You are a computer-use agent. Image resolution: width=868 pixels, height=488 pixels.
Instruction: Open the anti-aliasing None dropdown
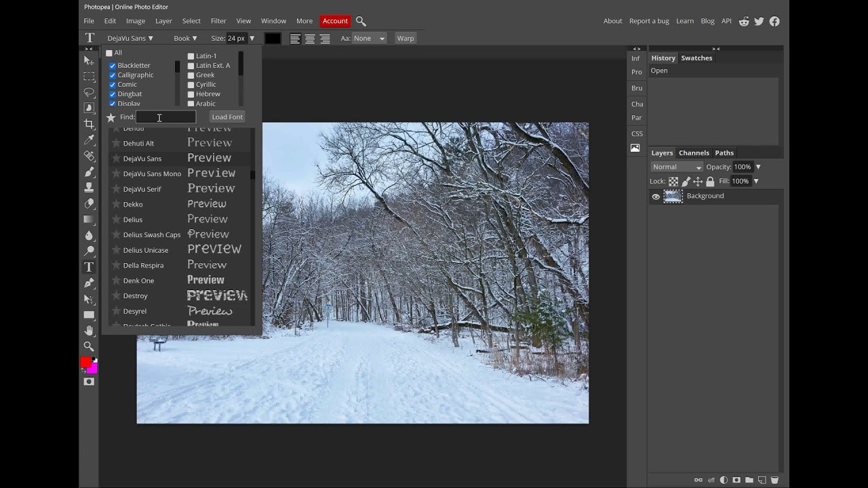[368, 39]
